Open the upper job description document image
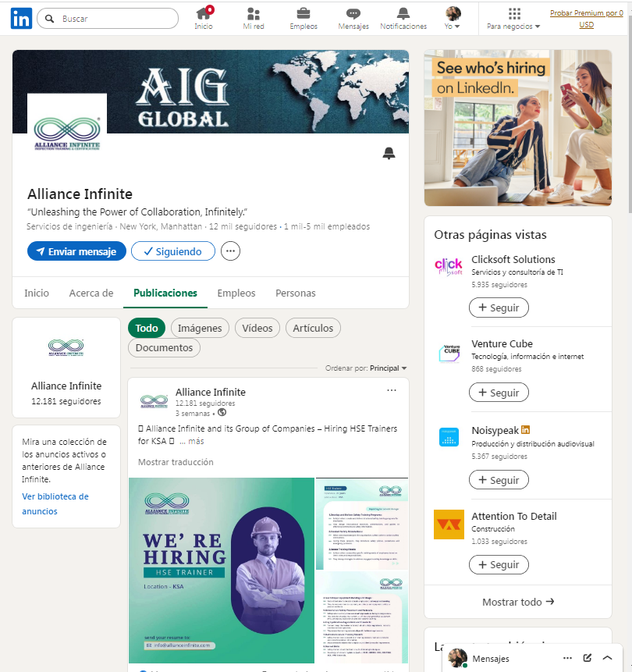 (362, 524)
